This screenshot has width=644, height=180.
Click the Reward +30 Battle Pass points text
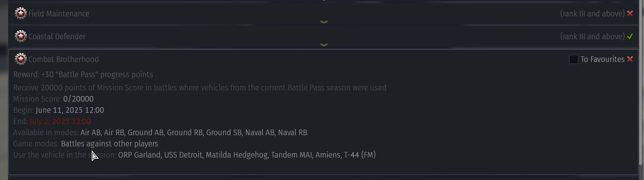pyautogui.click(x=83, y=74)
